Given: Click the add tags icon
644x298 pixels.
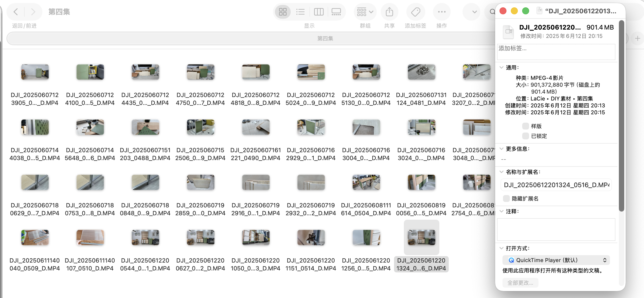Looking at the screenshot, I should [415, 12].
